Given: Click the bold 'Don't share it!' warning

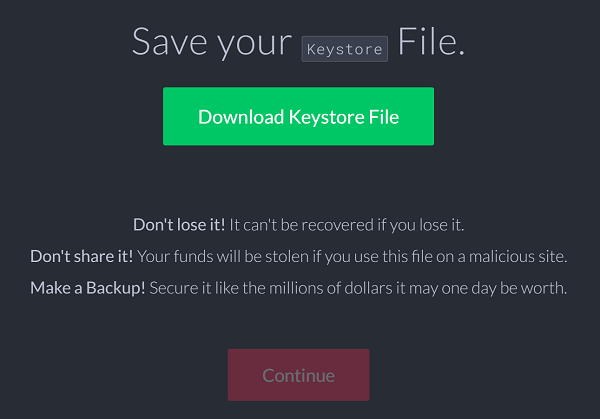Looking at the screenshot, I should [82, 256].
